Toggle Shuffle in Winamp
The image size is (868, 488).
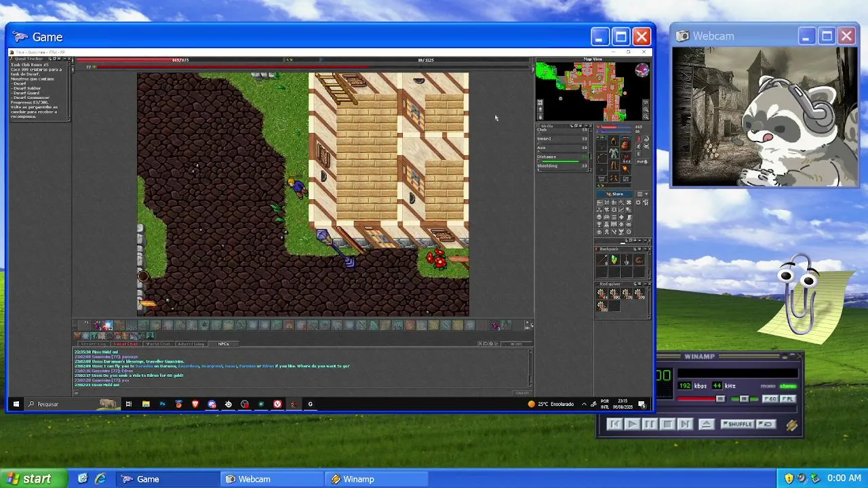(x=738, y=424)
